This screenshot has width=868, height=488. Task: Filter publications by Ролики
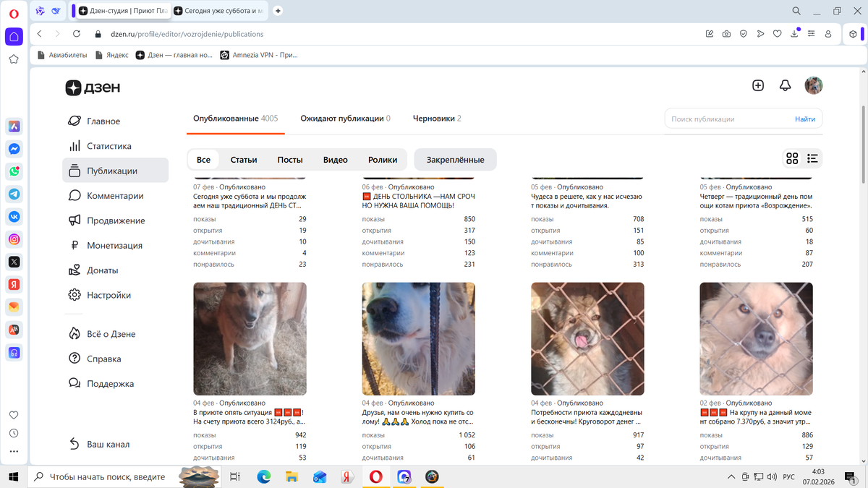pyautogui.click(x=383, y=160)
